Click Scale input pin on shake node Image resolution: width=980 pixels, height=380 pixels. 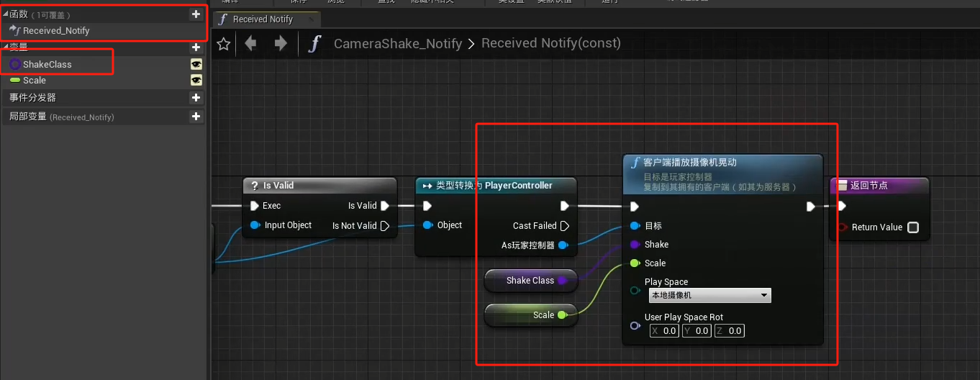[x=635, y=263]
